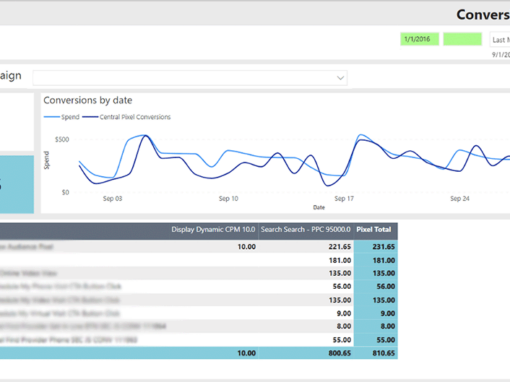Select the 9.00 Search PPC cell
The height and width of the screenshot is (382, 510).
pyautogui.click(x=343, y=313)
